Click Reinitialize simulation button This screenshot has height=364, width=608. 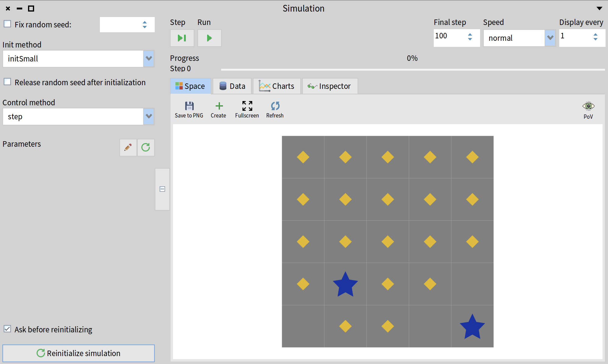[x=79, y=353]
